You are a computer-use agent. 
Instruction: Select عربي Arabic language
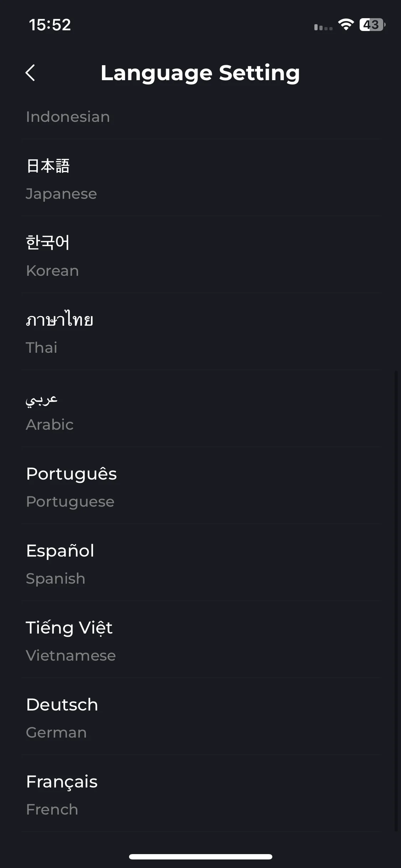tap(200, 408)
